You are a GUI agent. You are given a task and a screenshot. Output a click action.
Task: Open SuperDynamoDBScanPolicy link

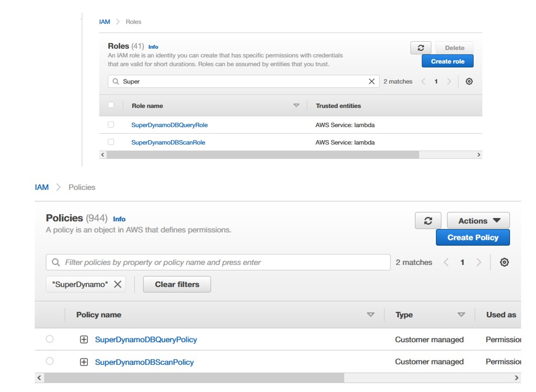[x=144, y=362]
